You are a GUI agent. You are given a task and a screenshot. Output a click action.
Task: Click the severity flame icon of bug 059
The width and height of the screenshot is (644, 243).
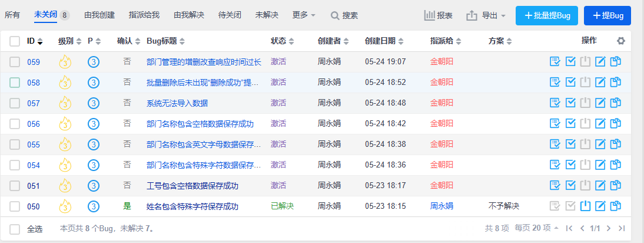(65, 62)
